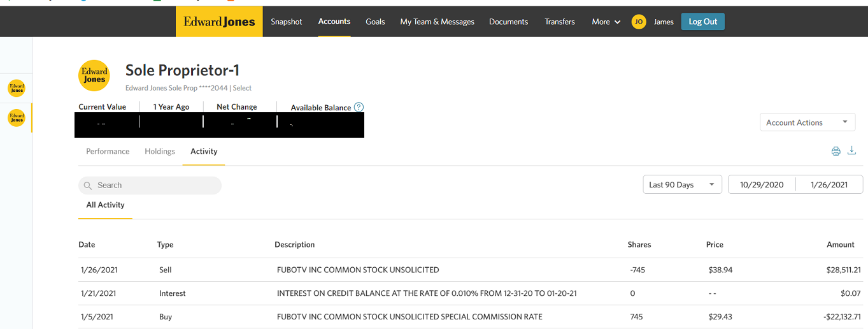Screen dimensions: 868x329
Task: Click the magnifier icon in Search box
Action: pyautogui.click(x=88, y=186)
